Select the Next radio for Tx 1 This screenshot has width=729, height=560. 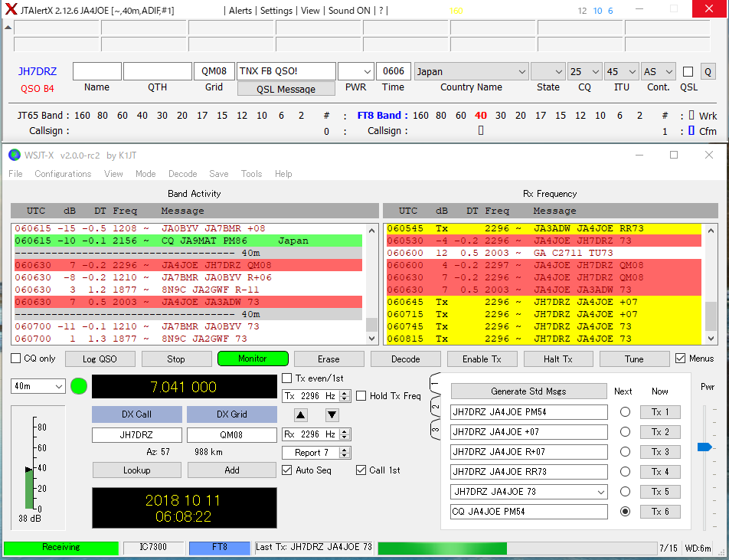[x=625, y=412]
